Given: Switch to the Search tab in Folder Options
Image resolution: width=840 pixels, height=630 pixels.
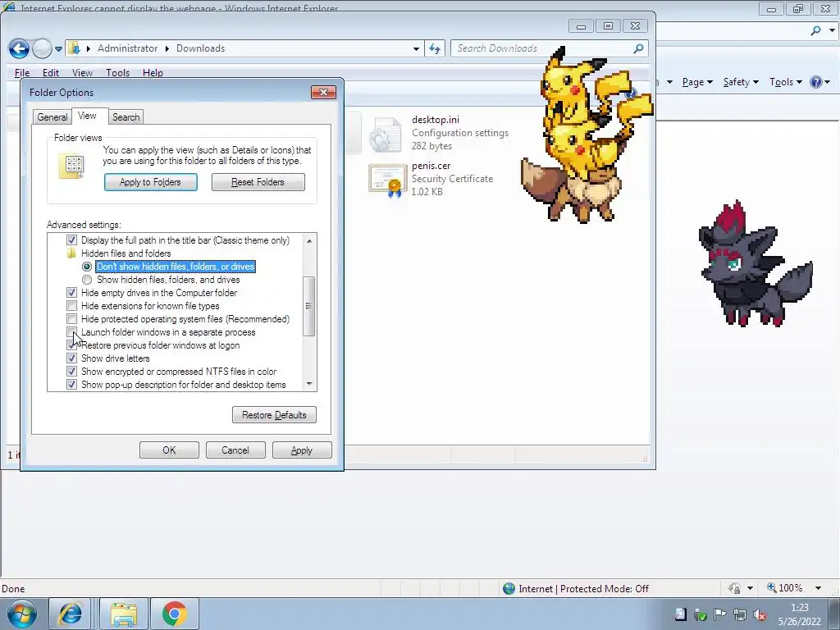Looking at the screenshot, I should click(x=126, y=117).
